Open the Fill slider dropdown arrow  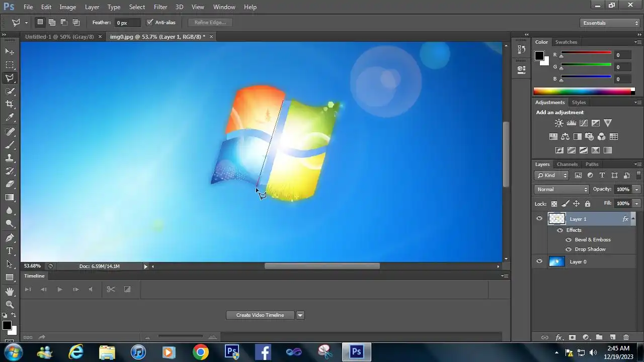[636, 203]
